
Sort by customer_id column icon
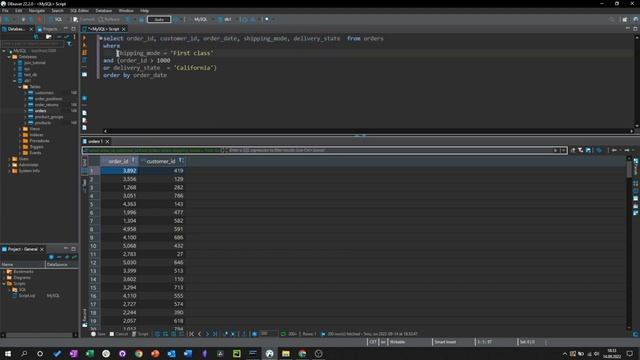(x=180, y=161)
